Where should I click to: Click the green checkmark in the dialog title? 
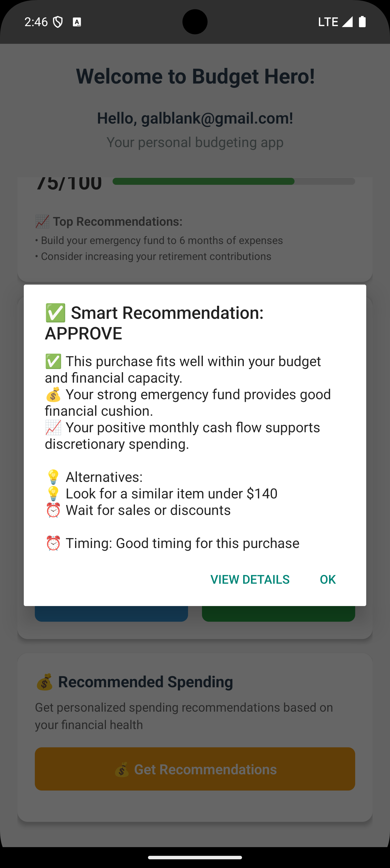click(55, 313)
